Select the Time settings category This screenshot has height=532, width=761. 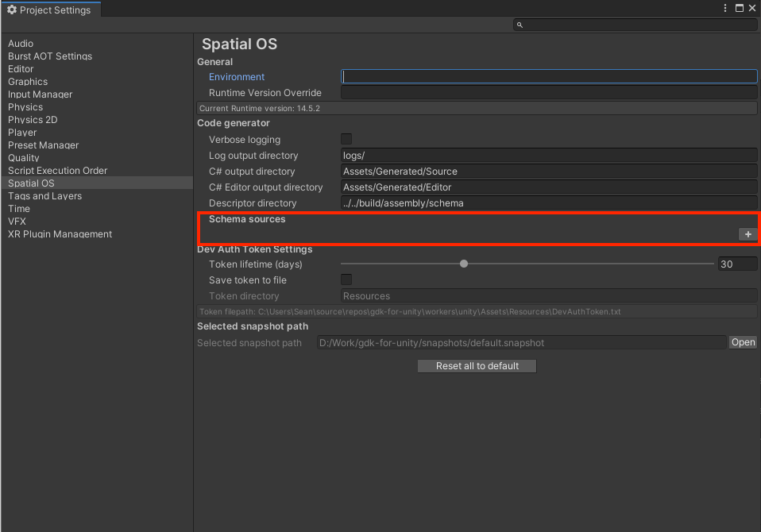coord(19,209)
